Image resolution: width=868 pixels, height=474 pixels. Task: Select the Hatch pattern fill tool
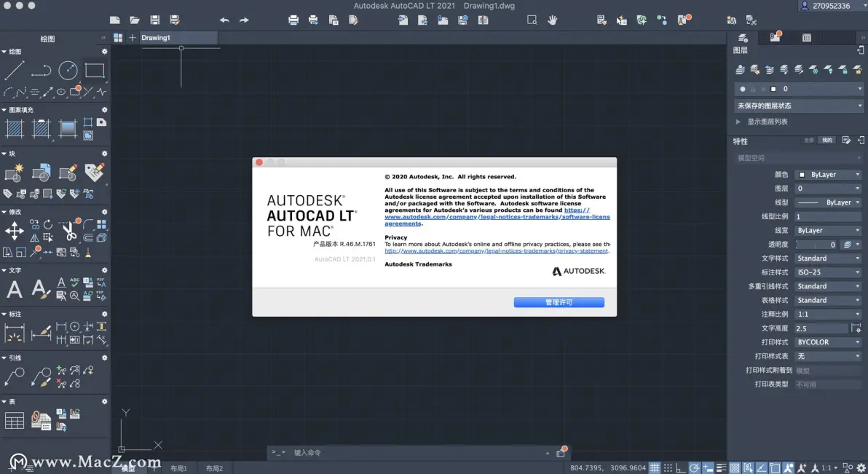click(x=15, y=129)
